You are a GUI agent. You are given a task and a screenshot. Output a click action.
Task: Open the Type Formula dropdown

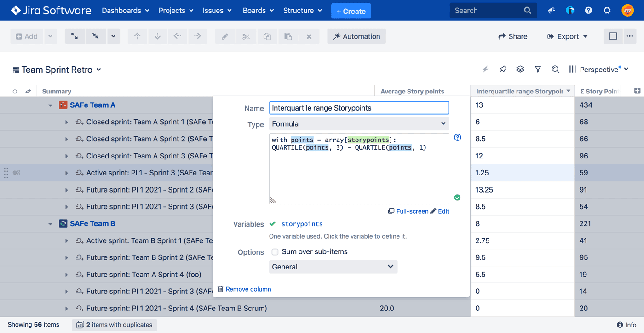(359, 124)
